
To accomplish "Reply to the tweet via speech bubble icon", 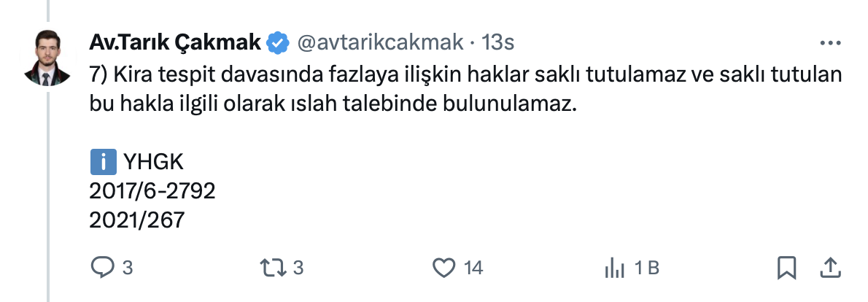I will [x=99, y=268].
